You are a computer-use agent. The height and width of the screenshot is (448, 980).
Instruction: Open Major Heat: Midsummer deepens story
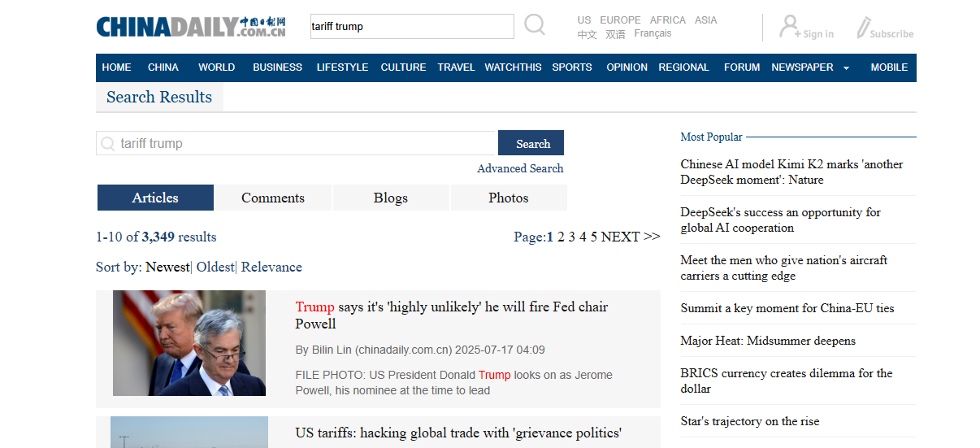click(x=768, y=341)
